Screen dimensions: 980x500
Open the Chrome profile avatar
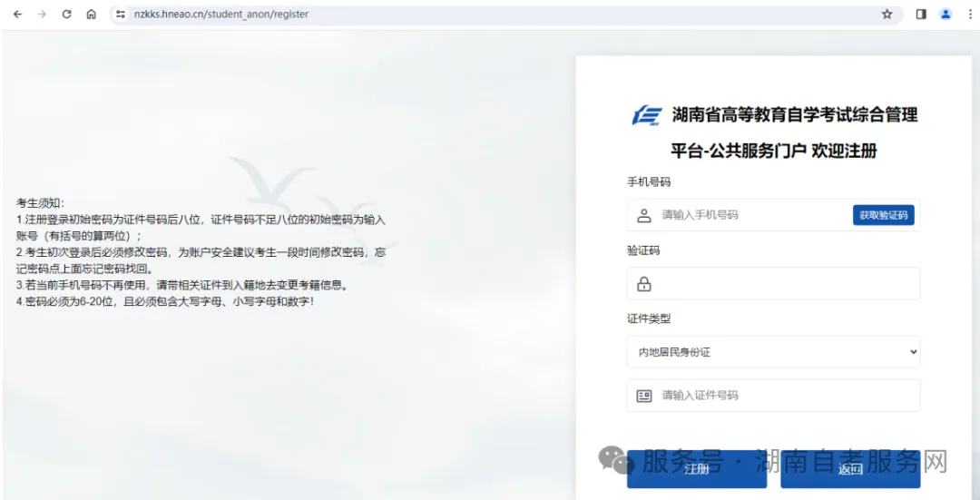pos(946,15)
